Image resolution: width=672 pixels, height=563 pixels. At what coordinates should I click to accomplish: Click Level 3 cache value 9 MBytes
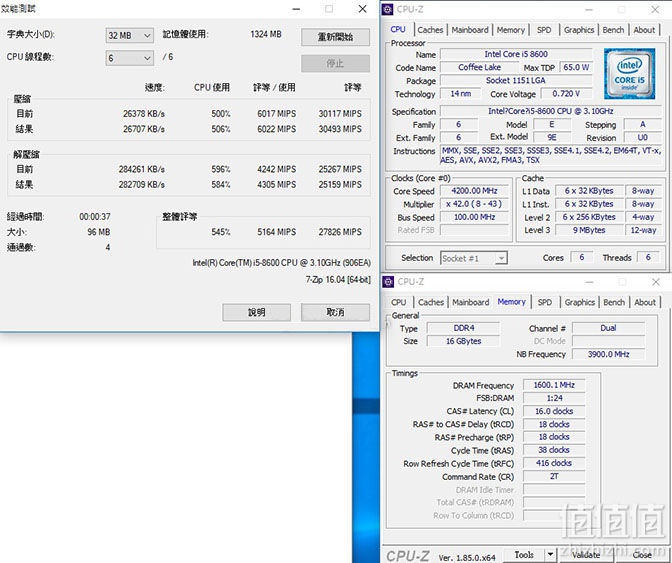click(x=589, y=230)
